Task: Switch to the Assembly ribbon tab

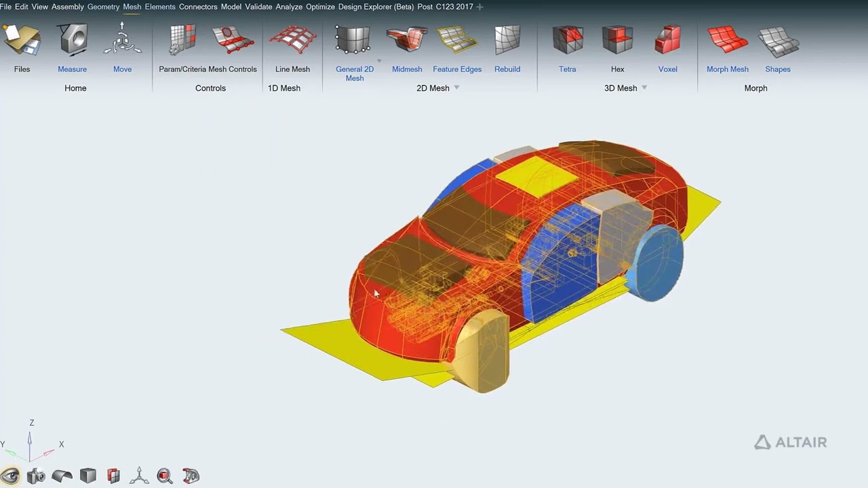Action: pyautogui.click(x=68, y=7)
